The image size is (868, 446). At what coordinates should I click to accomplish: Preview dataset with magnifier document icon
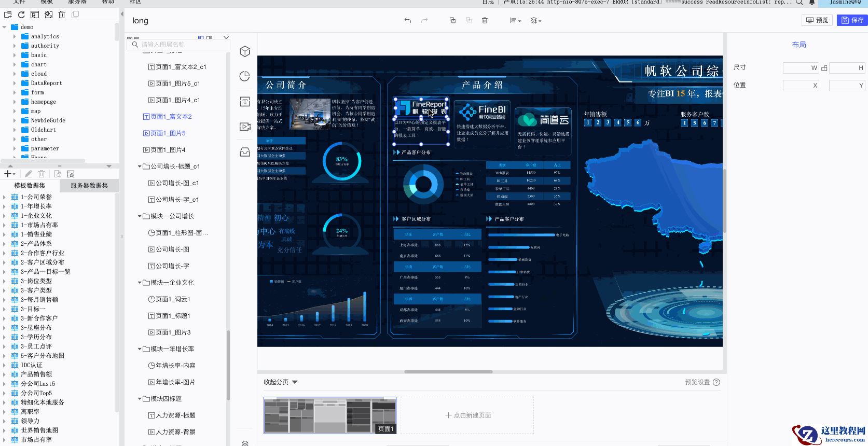[x=57, y=174]
